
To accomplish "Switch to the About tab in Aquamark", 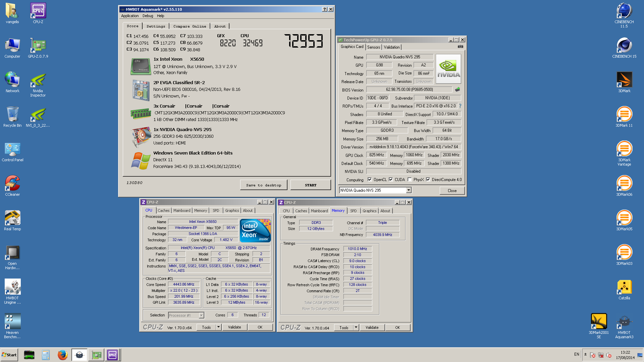I will point(220,26).
